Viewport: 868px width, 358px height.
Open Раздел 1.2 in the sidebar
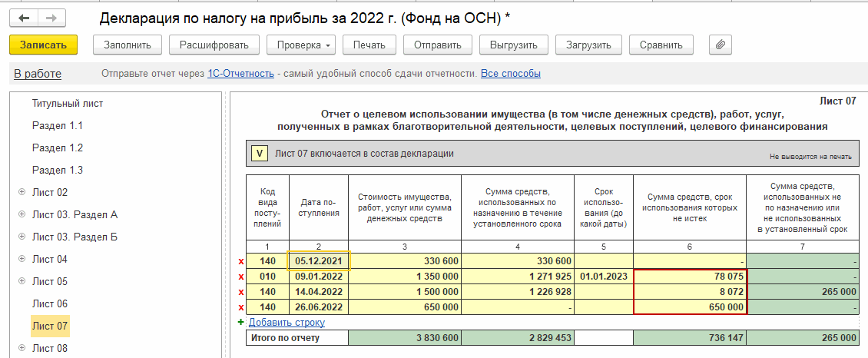point(58,148)
